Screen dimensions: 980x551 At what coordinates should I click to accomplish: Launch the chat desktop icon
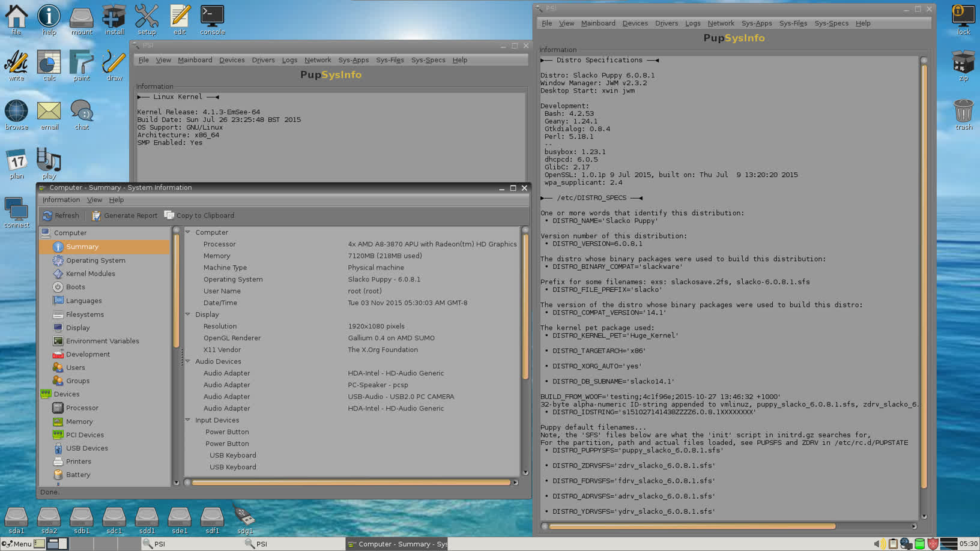click(82, 115)
